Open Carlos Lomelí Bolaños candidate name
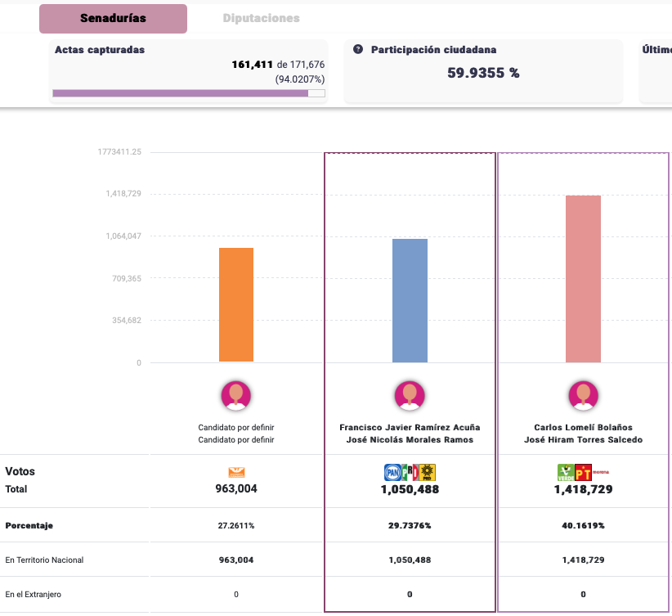The image size is (672, 616). [x=583, y=427]
